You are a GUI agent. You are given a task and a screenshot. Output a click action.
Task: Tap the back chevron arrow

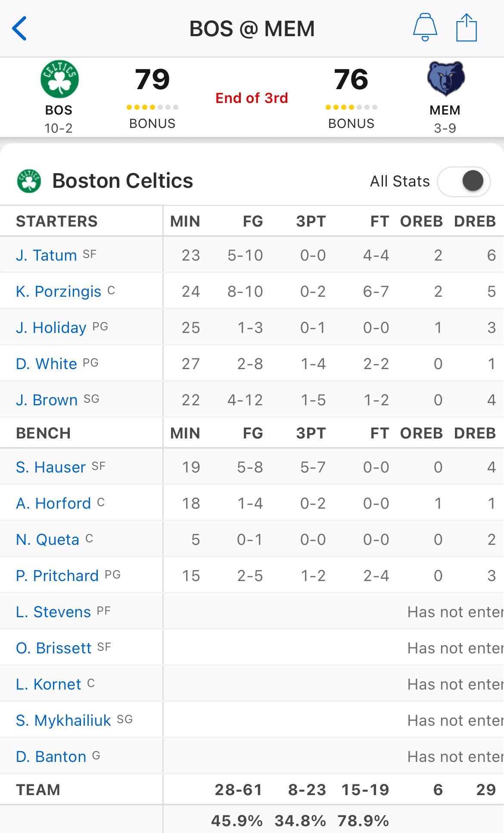(x=19, y=28)
